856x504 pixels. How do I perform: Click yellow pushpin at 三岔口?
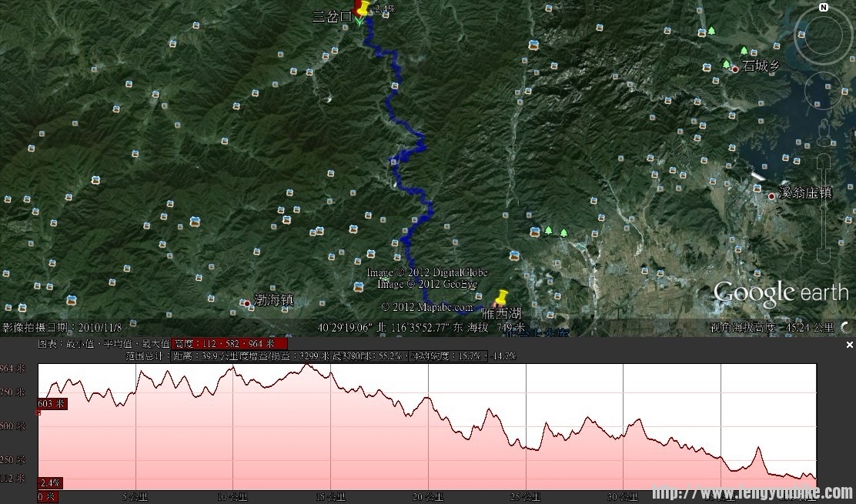click(362, 10)
